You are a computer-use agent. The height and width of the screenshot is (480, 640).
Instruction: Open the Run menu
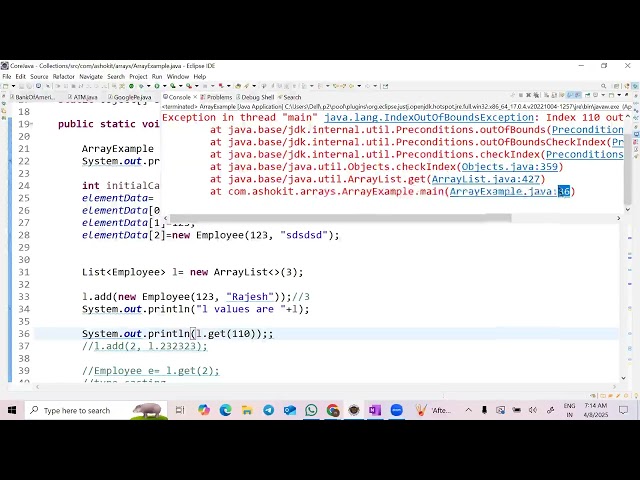pos(157,76)
